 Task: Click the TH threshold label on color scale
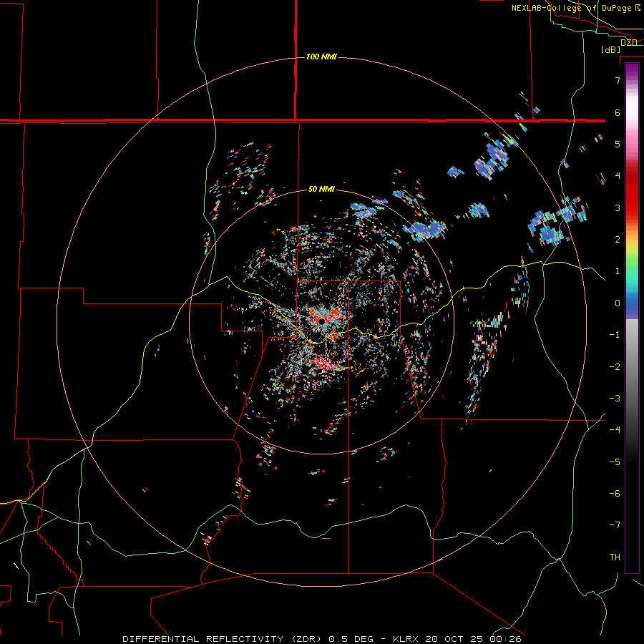tap(615, 557)
